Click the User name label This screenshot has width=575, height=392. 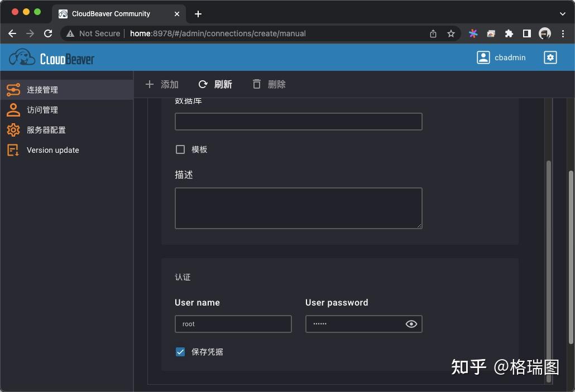pos(197,303)
